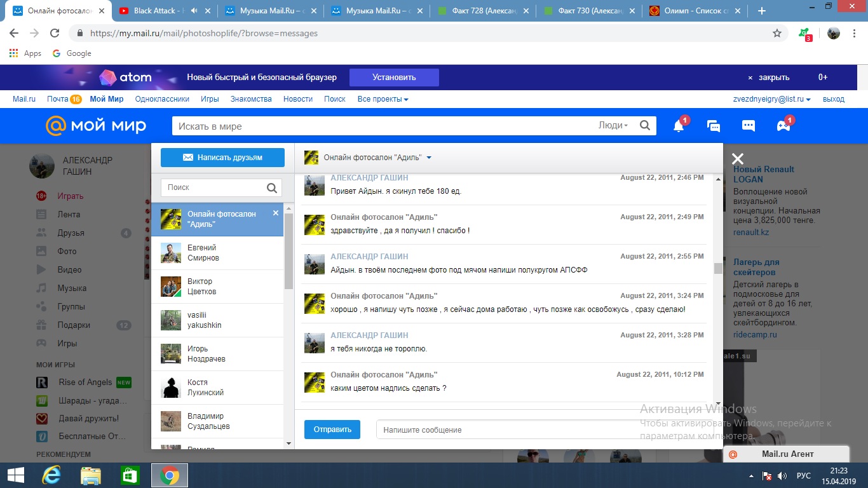The height and width of the screenshot is (488, 868).
Task: Open conversation with Владимир Суздальцев
Action: [217, 421]
